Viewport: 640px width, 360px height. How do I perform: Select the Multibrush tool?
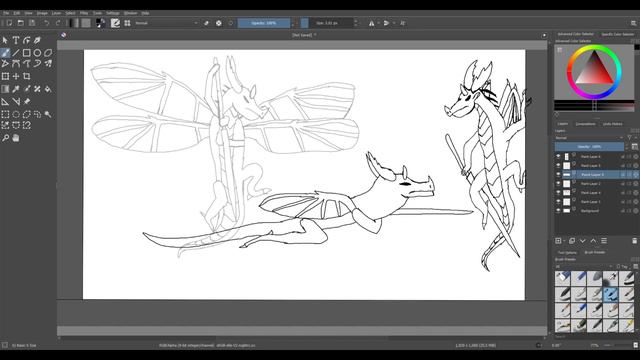pyautogui.click(x=48, y=64)
